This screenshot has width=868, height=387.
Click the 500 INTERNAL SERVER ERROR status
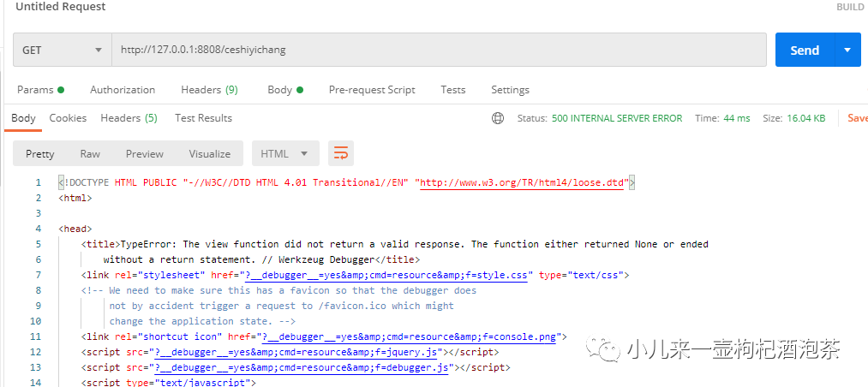(x=617, y=118)
